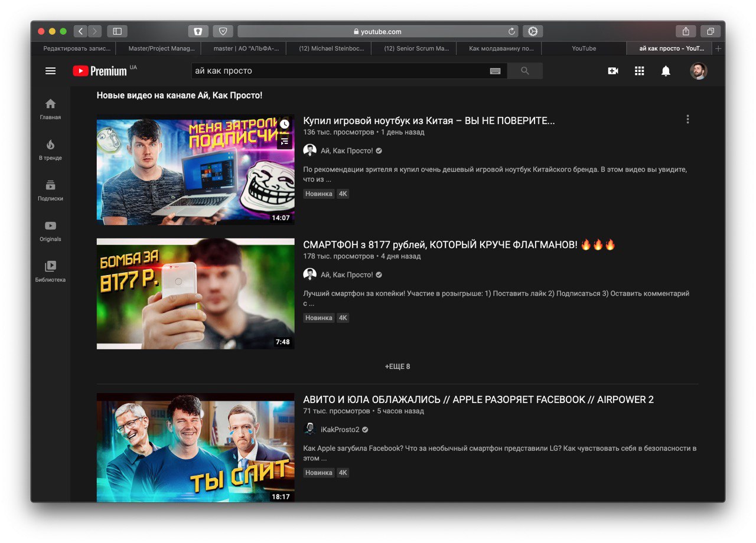Open the on-screen keyboard icon in search box
This screenshot has width=756, height=543.
click(496, 71)
